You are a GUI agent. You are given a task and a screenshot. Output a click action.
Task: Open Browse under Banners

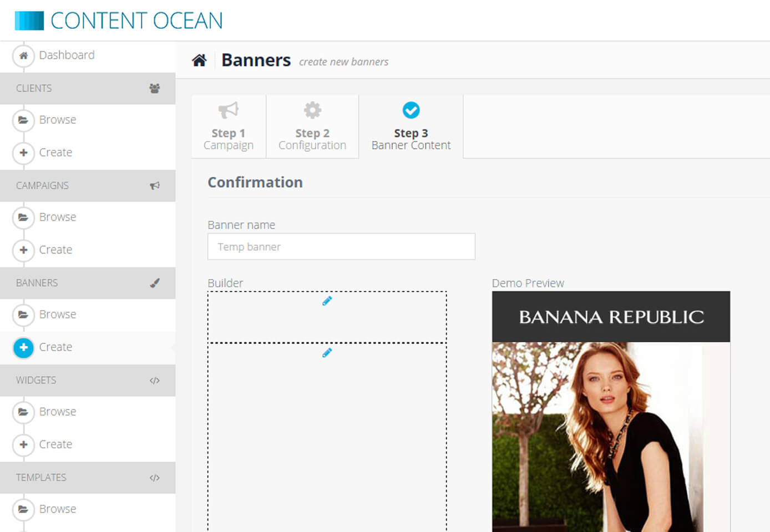tap(58, 315)
